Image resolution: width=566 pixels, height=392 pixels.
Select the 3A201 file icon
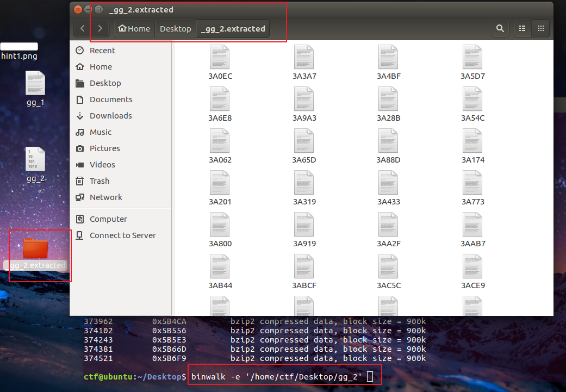(x=220, y=183)
